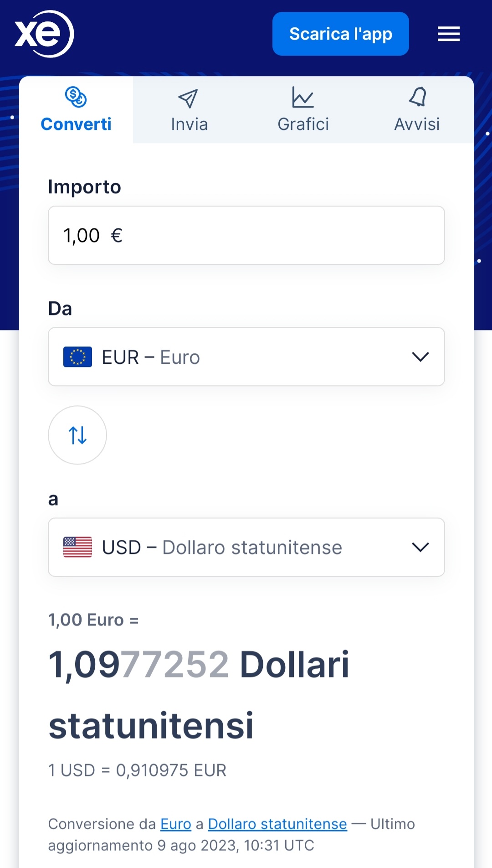Open the hamburger menu

(x=448, y=34)
